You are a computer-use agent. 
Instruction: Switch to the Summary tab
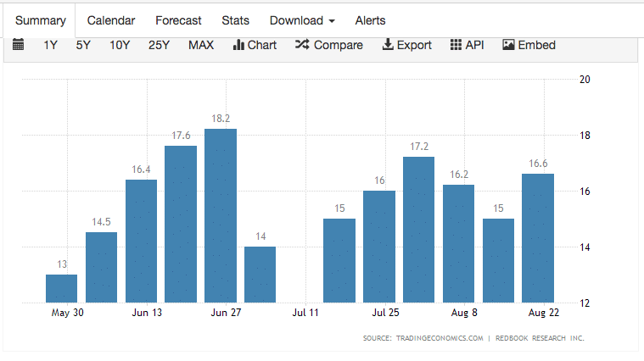tap(37, 20)
